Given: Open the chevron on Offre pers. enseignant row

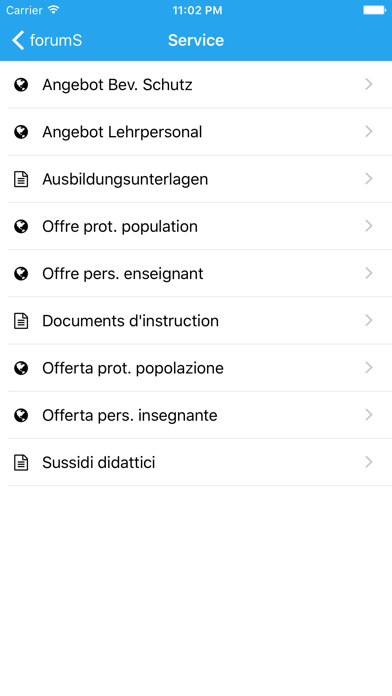Looking at the screenshot, I should [x=368, y=273].
